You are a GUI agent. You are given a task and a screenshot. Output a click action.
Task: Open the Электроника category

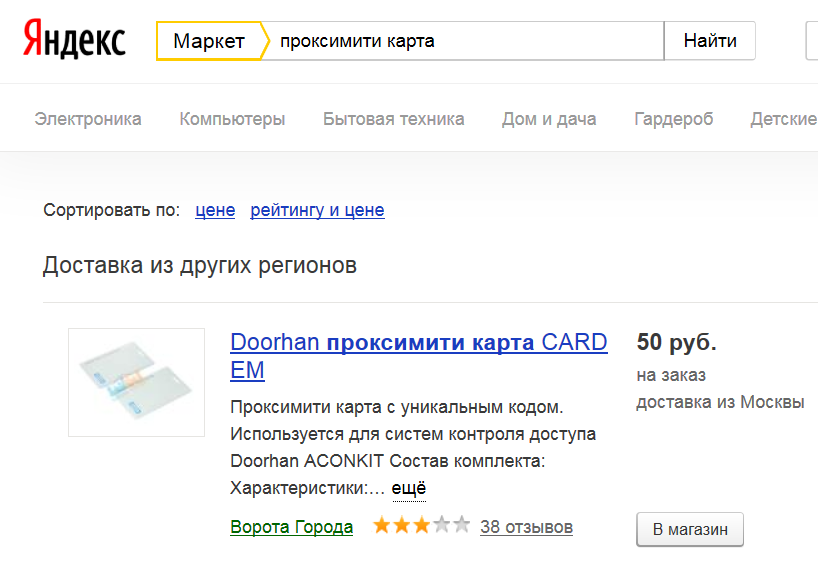coord(88,119)
